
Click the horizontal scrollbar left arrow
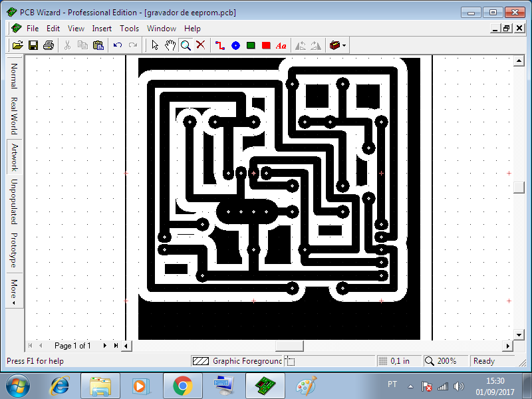(126, 346)
